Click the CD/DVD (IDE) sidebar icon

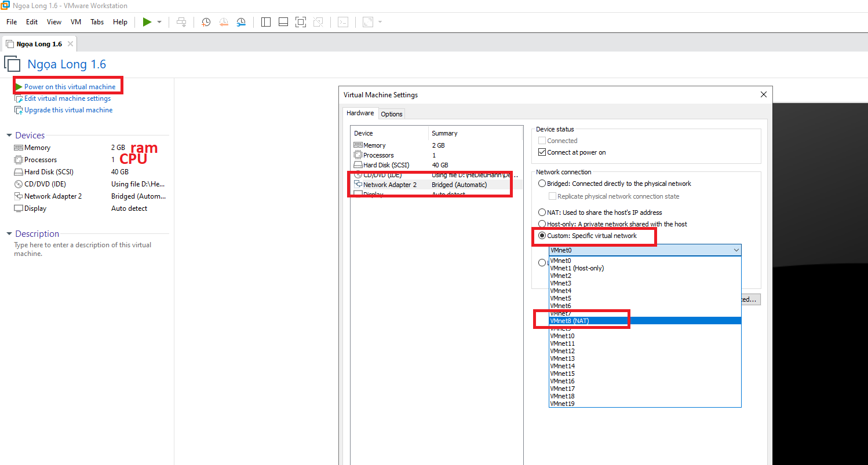pos(19,184)
